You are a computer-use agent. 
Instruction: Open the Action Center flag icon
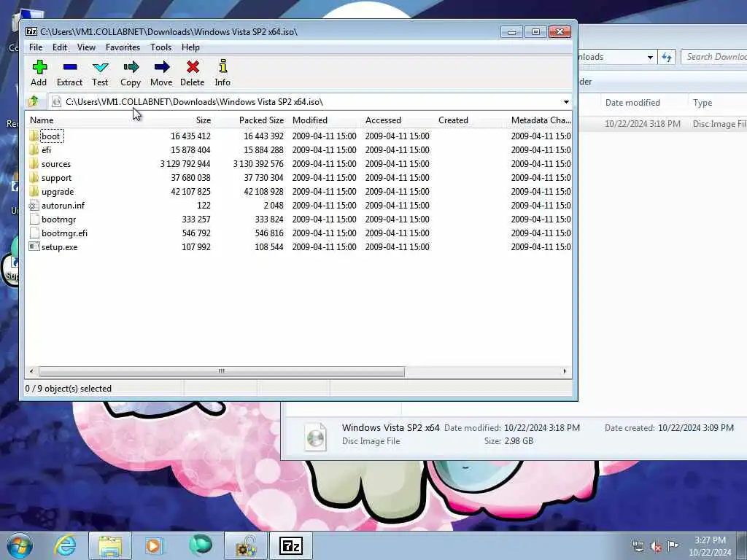[673, 545]
